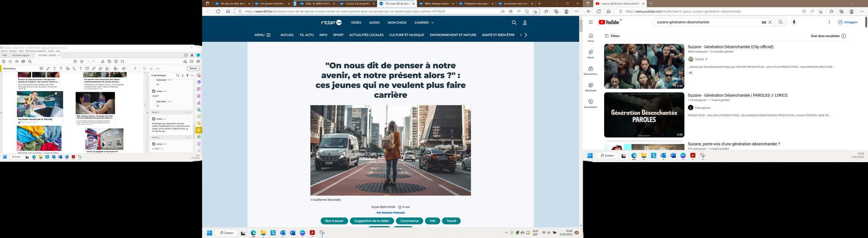Click the YouTube logo
The width and height of the screenshot is (868, 238).
pos(609,22)
